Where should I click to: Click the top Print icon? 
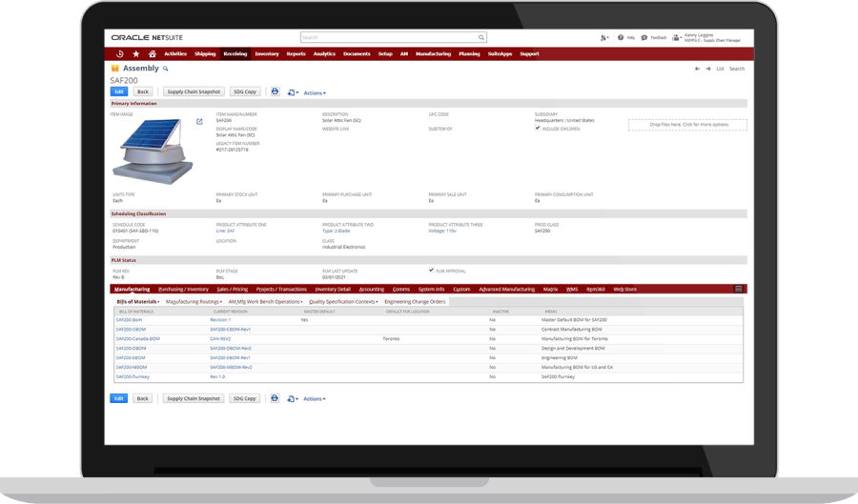[x=276, y=91]
